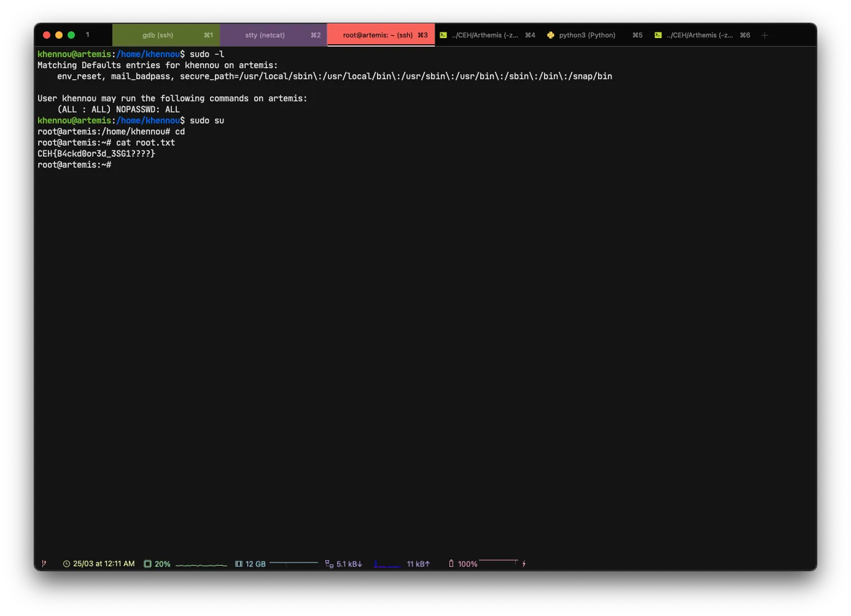Switch to the stty (netcat) tab
Screen dimensions: 851x616
[265, 36]
